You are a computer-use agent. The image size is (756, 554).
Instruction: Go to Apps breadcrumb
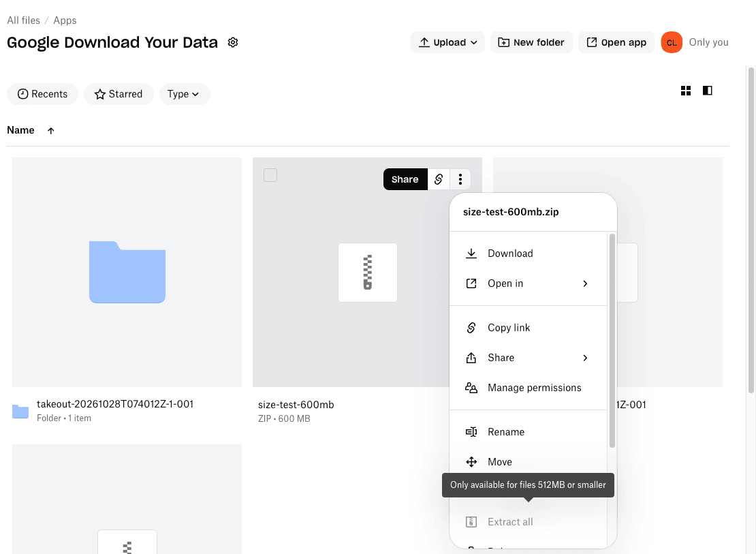coord(65,20)
